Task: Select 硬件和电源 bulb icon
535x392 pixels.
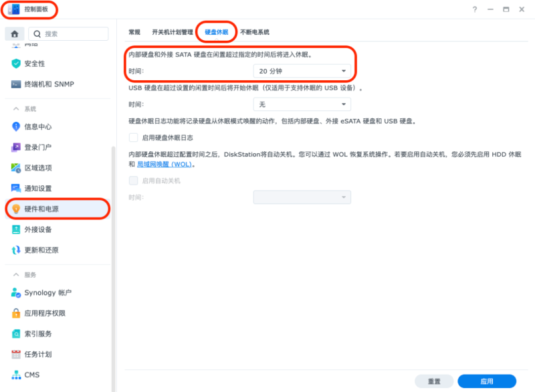Action: [x=16, y=209]
